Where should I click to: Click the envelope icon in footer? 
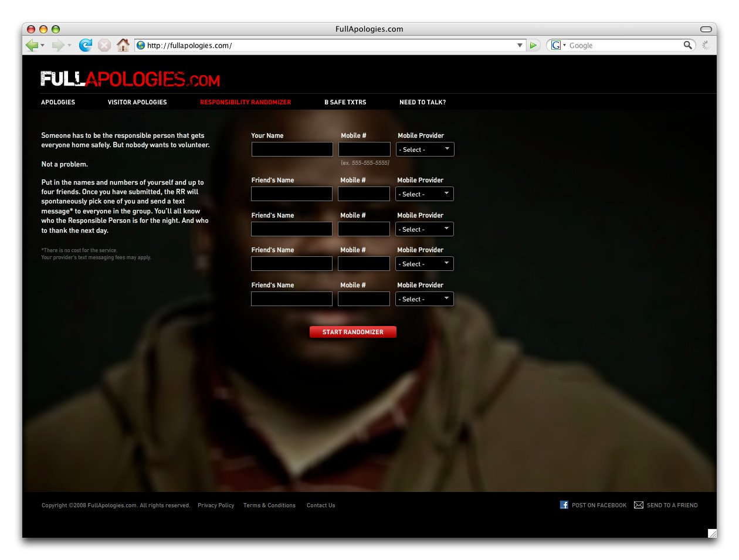639,505
